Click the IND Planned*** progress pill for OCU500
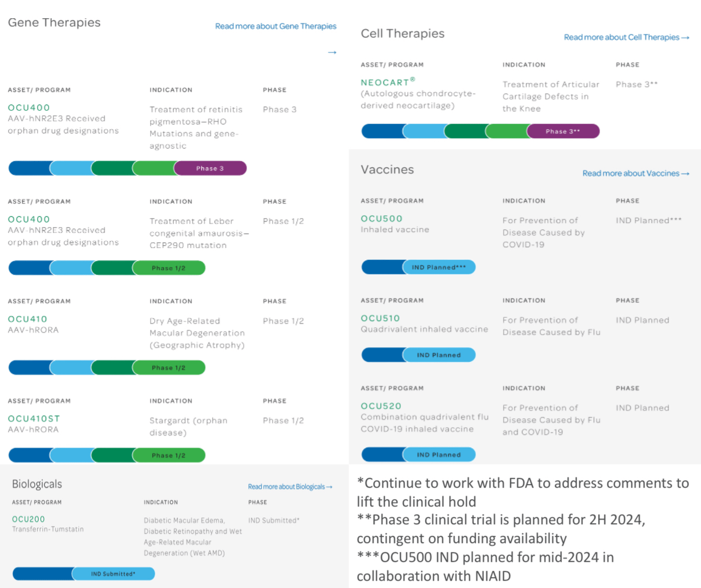701x588 pixels. pyautogui.click(x=439, y=267)
